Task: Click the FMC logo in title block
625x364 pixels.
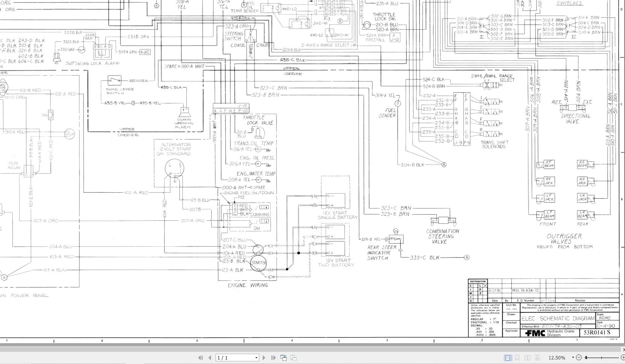Action: click(x=535, y=333)
